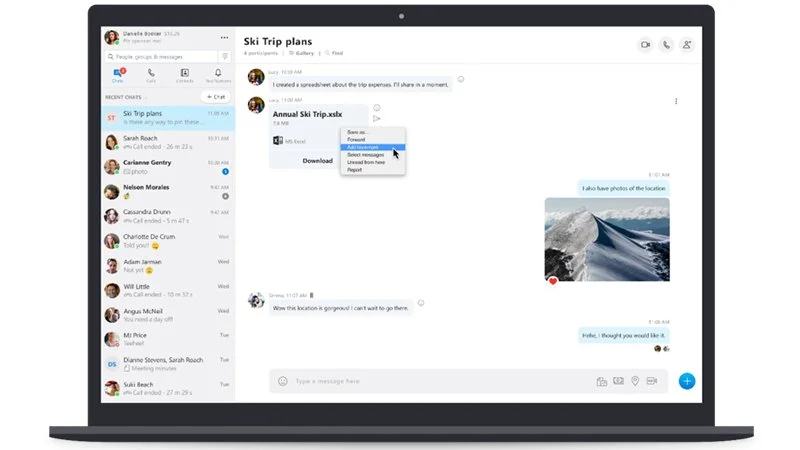This screenshot has width=800, height=450.
Task: Start a video call in Ski Trip plans
Action: point(645,45)
